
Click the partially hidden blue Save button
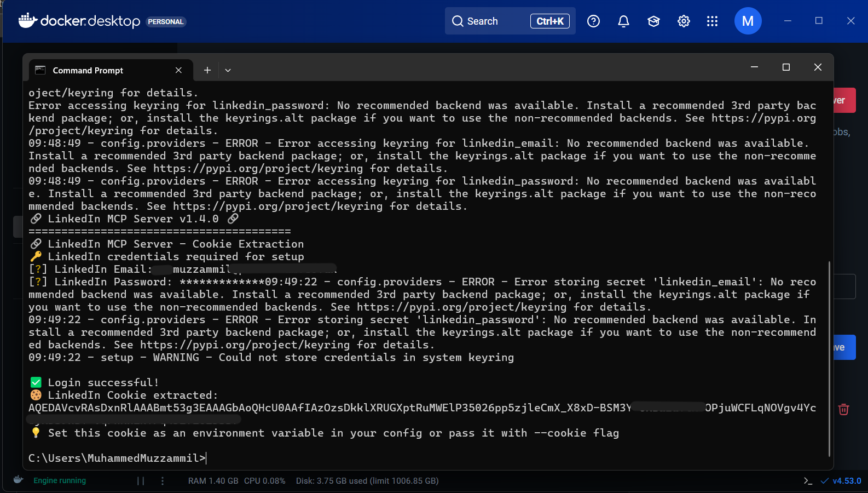pos(844,347)
